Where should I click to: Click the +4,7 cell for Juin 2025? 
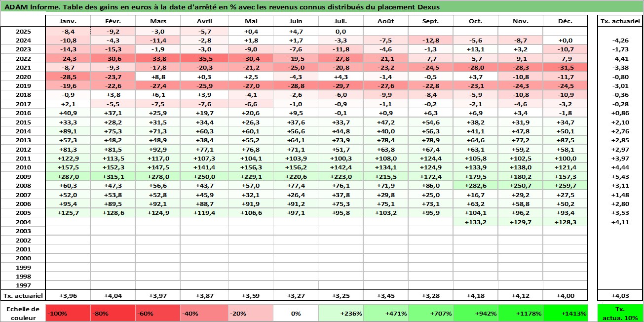[x=295, y=31]
